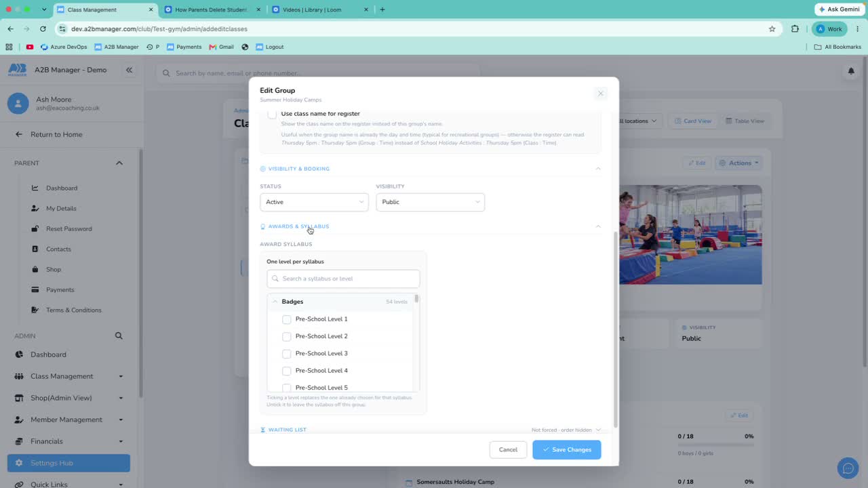868x488 pixels.
Task: Switch to Videos Library Loom tab
Action: (320, 9)
